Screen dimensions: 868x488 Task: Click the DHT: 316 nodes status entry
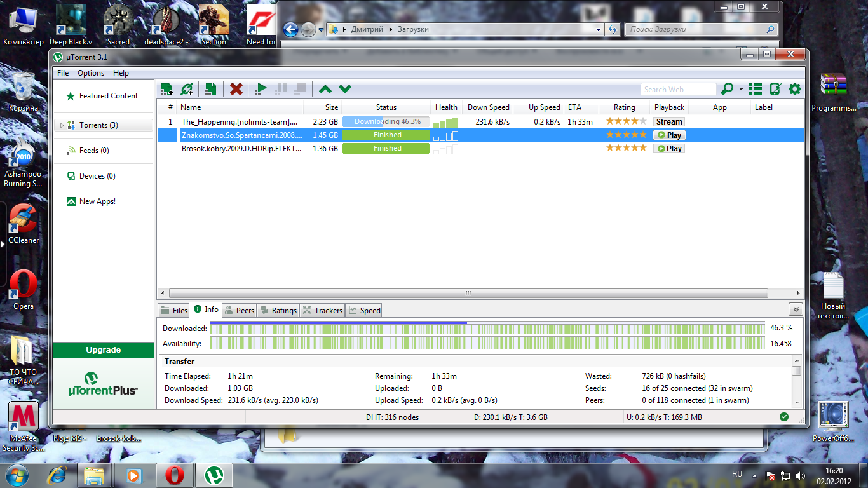click(x=392, y=417)
